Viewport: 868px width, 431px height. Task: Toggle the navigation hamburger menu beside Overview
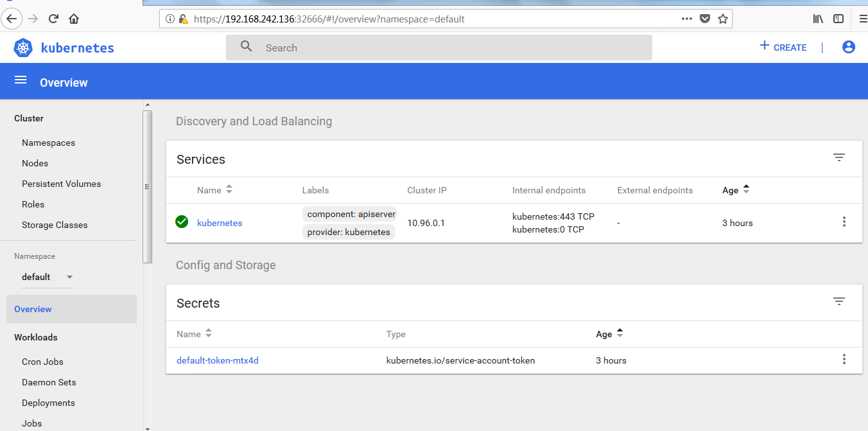[x=21, y=80]
